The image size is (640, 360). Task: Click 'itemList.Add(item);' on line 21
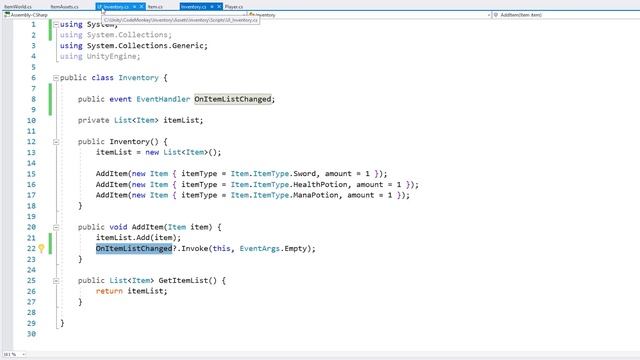(138, 238)
